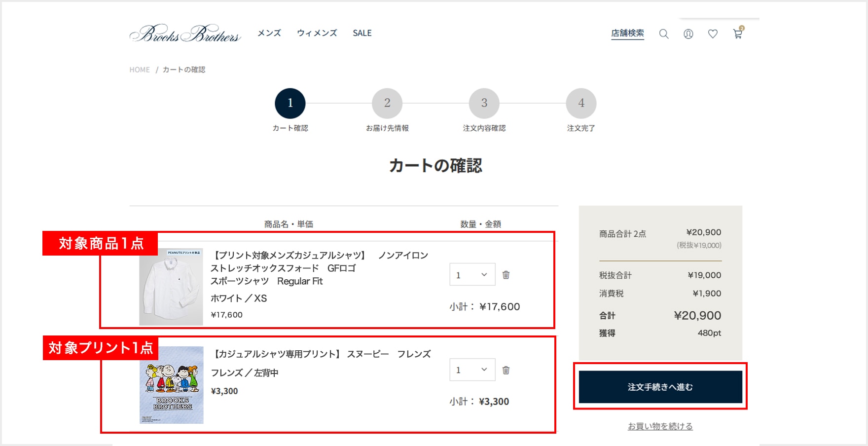Viewport: 868px width, 446px height.
Task: Click step 1 カート確認 circle
Action: pyautogui.click(x=290, y=103)
